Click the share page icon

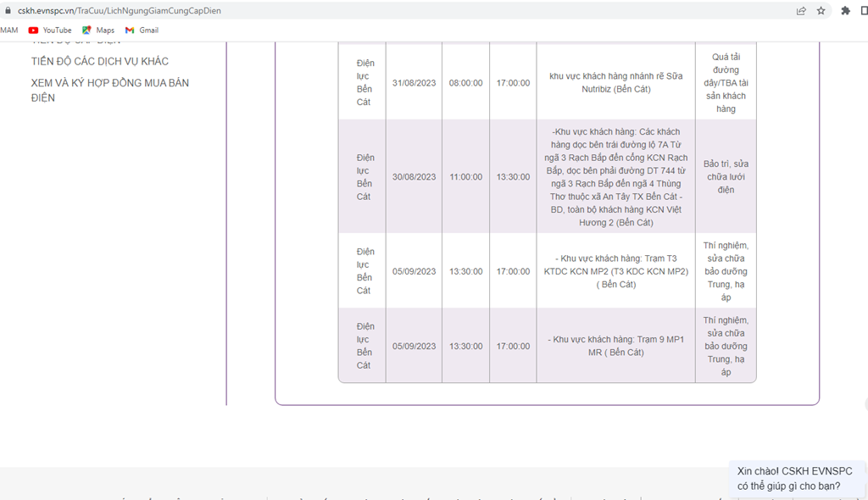(x=801, y=10)
